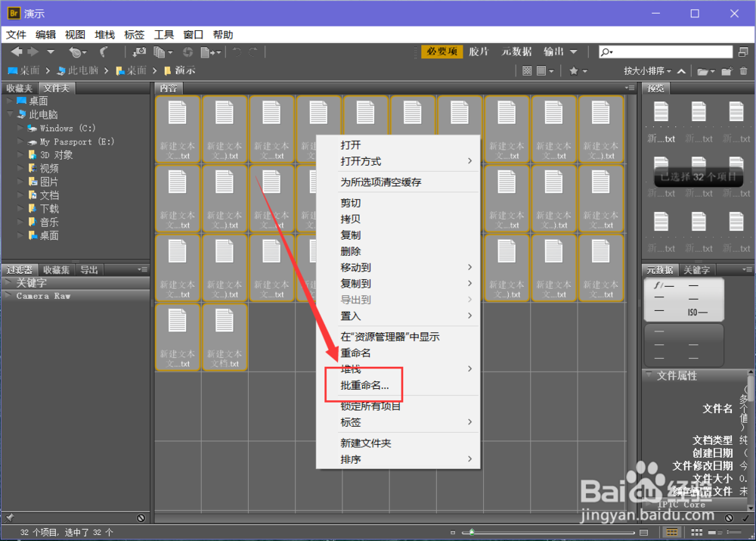
Task: Switch to 必要项 workspace
Action: 442,51
